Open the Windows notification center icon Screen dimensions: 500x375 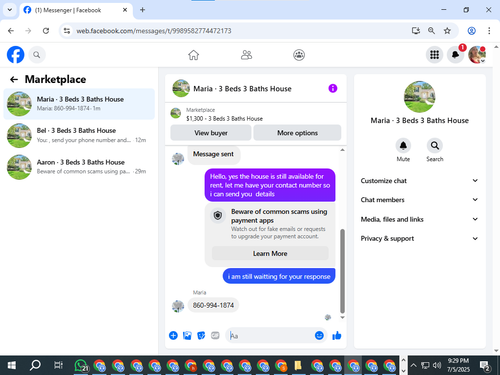tap(484, 366)
